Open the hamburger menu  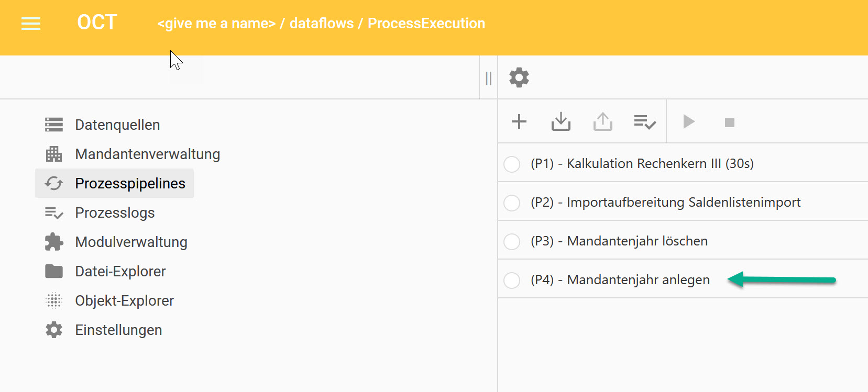click(x=31, y=24)
